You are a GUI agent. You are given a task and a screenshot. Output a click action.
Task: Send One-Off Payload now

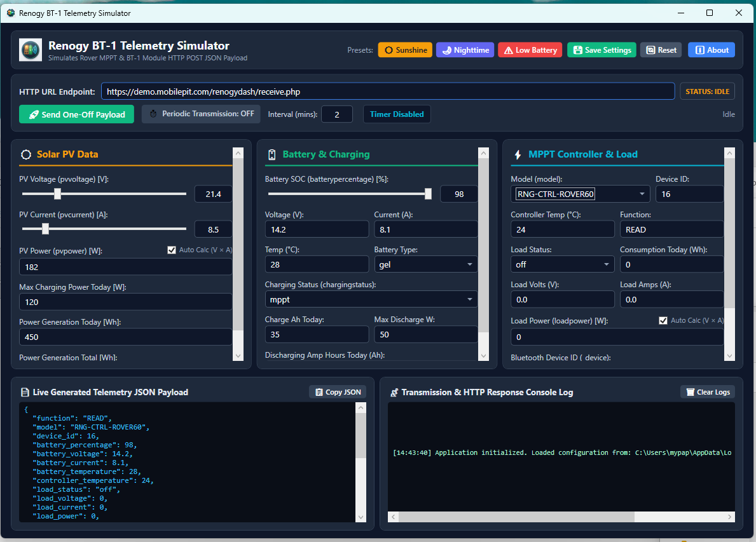pos(77,114)
